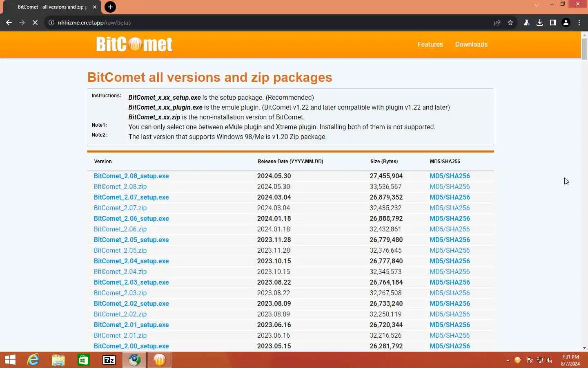This screenshot has width=588, height=368.
Task: Download BitComet_2.05.zip
Action: pyautogui.click(x=120, y=250)
